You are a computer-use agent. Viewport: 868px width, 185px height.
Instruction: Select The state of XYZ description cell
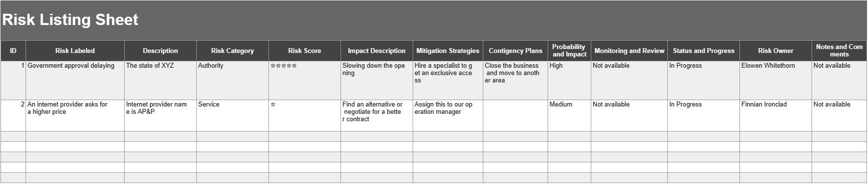160,80
